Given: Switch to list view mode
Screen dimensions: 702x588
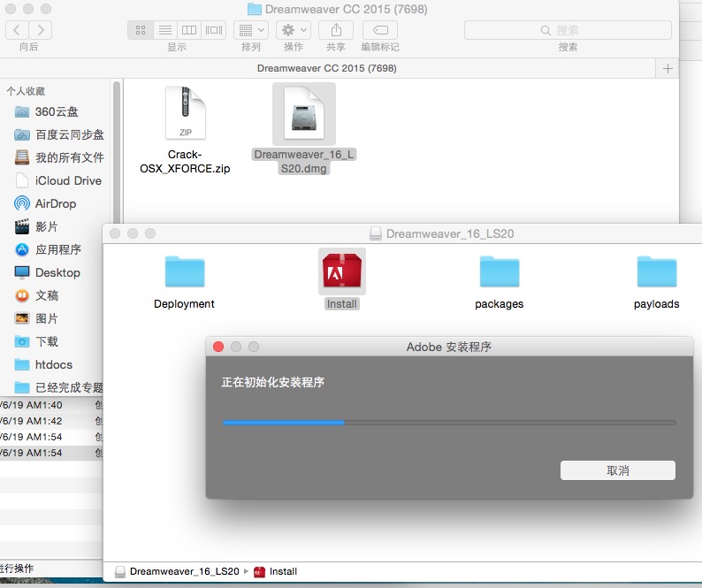Looking at the screenshot, I should coord(165,30).
